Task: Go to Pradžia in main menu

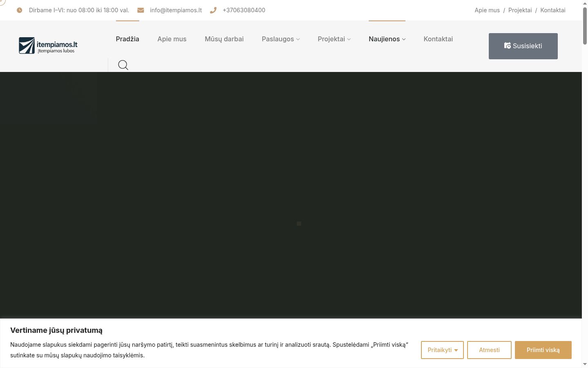Action: point(127,39)
